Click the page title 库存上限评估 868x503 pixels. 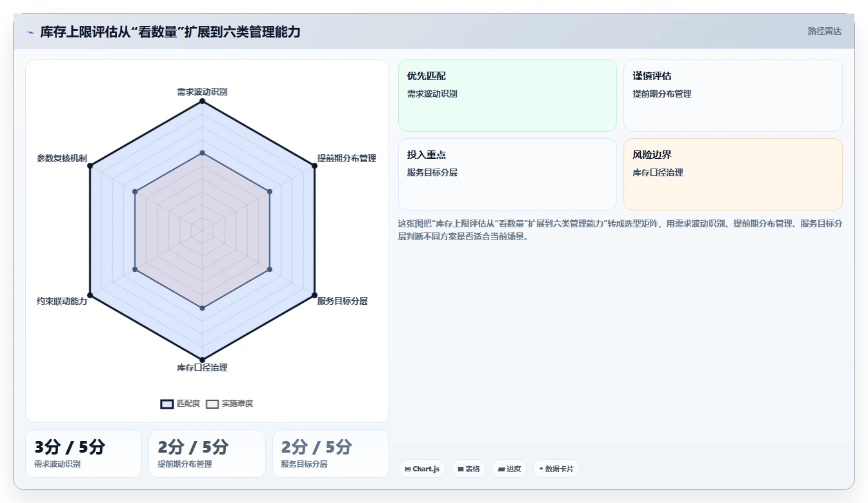point(170,32)
